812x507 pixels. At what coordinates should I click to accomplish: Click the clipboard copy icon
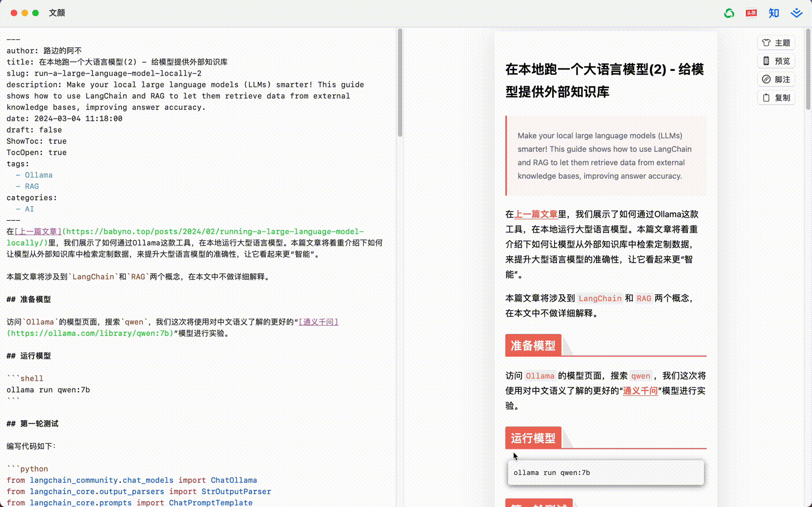(x=766, y=98)
